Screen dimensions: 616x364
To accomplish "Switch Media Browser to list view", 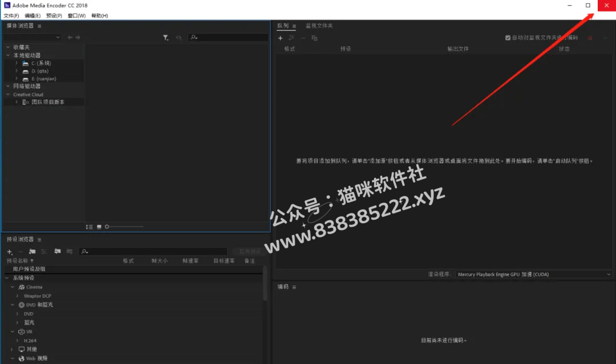I will tap(89, 227).
